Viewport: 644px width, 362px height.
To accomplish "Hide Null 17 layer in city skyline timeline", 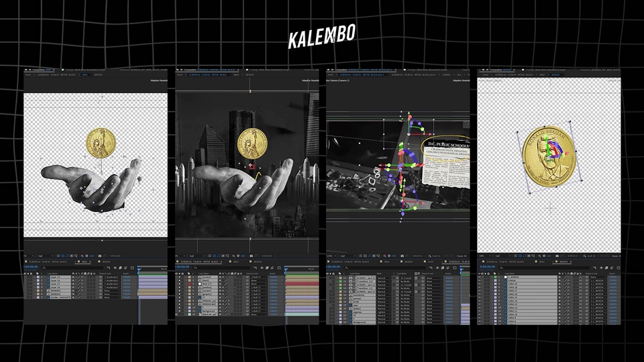I will tap(180, 284).
